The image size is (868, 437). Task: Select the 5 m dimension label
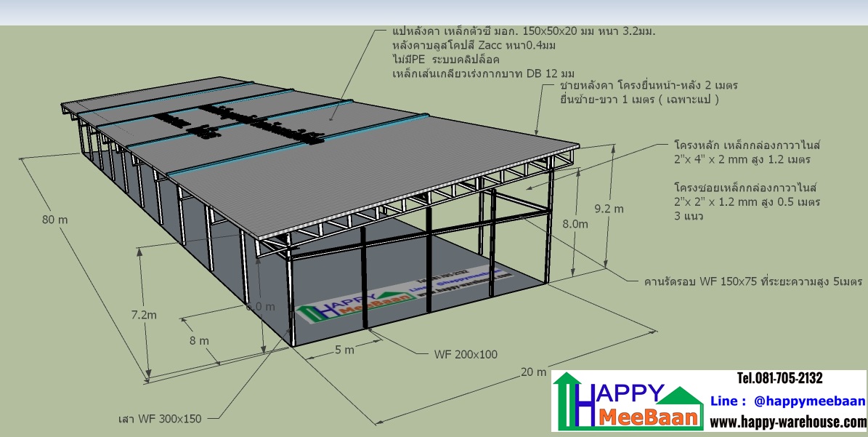coord(344,350)
